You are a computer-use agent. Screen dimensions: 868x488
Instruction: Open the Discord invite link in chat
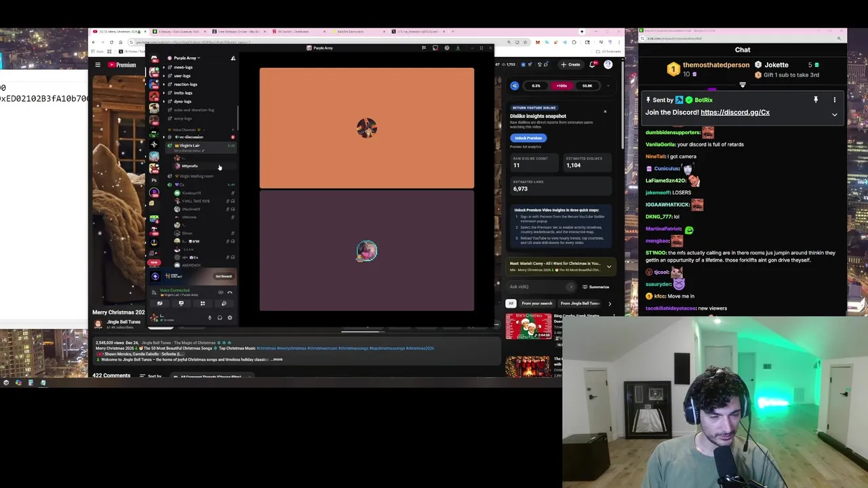(735, 113)
